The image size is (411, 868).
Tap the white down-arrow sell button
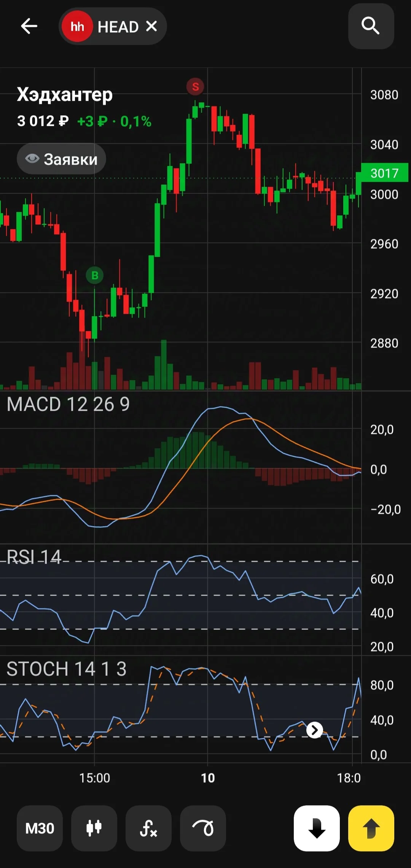(x=317, y=828)
